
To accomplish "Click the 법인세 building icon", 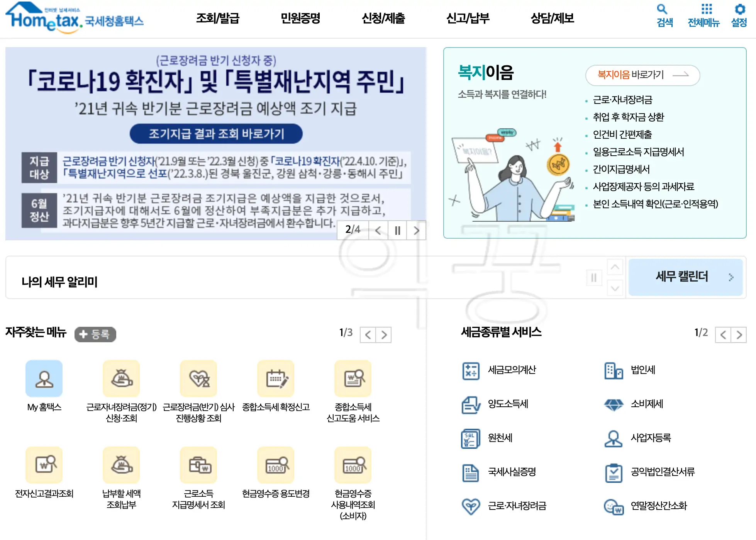I will coord(614,370).
